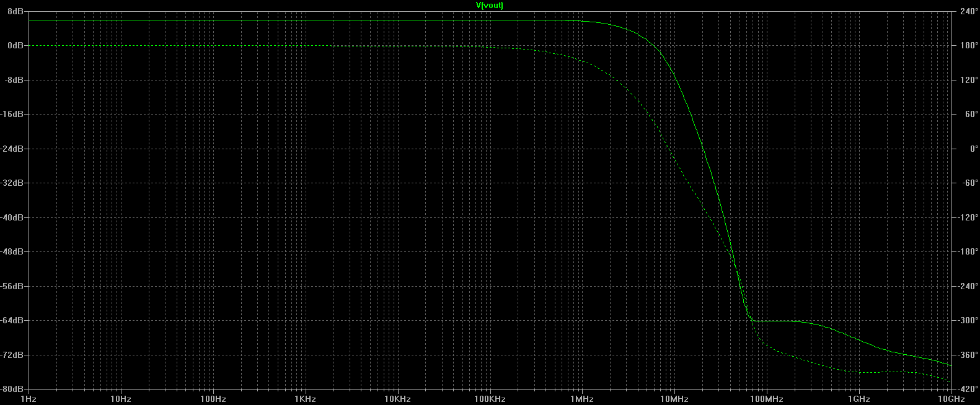The image size is (980, 405).
Task: Select the -300° label on phase axis
Action: tap(967, 320)
